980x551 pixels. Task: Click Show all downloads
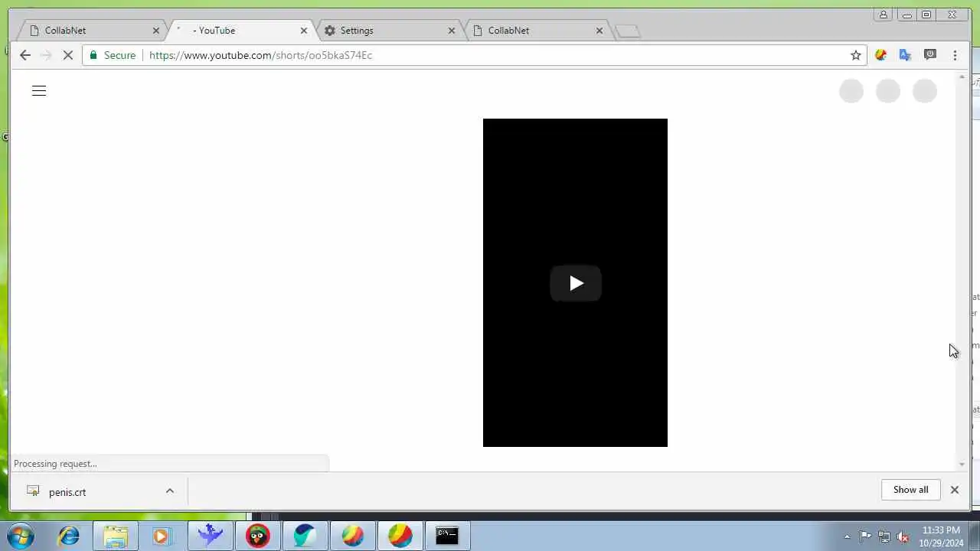pos(910,490)
